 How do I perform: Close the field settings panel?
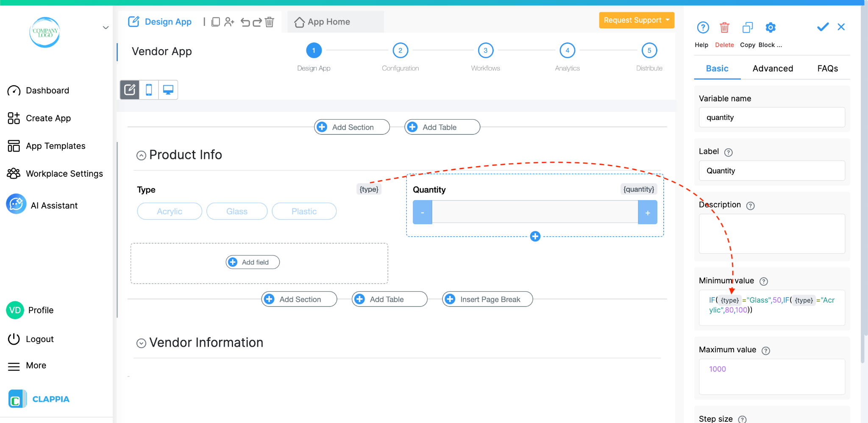(x=841, y=27)
